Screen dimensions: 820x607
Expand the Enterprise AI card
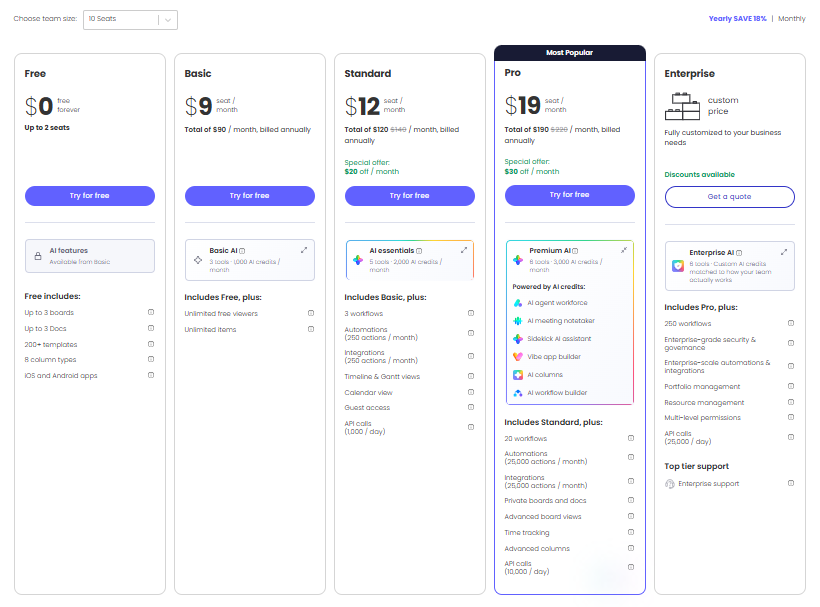coord(784,252)
